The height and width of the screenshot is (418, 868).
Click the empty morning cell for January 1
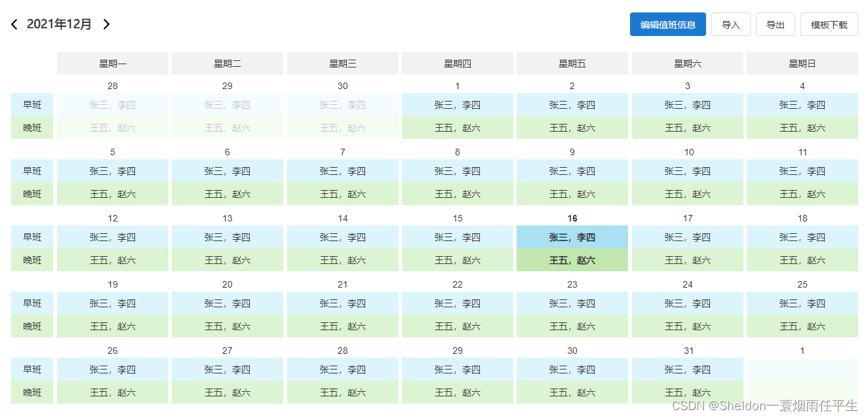(x=802, y=370)
